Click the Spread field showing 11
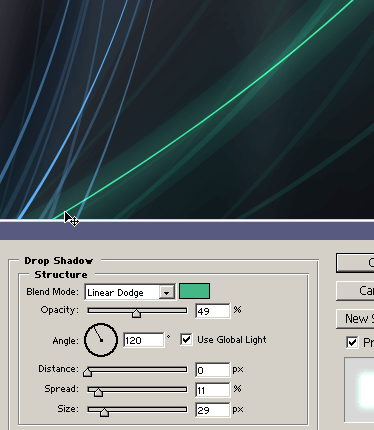The image size is (374, 430). coord(213,390)
